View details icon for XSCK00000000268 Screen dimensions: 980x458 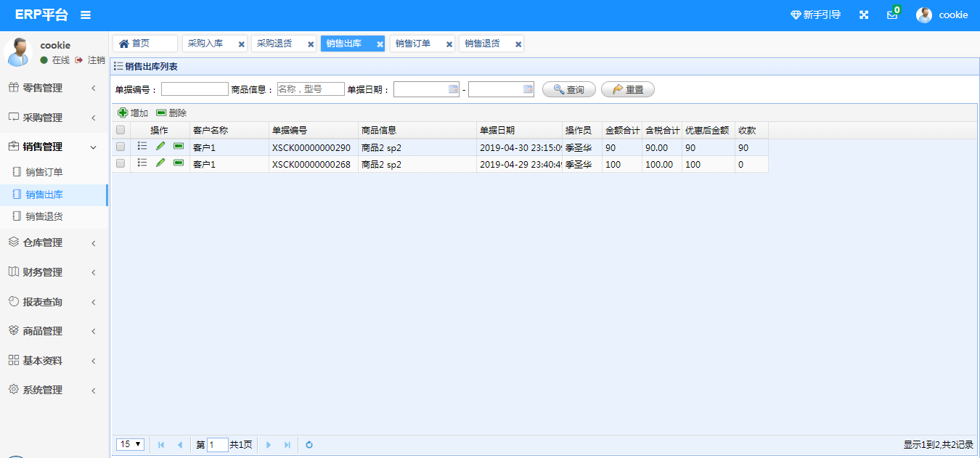click(x=142, y=163)
